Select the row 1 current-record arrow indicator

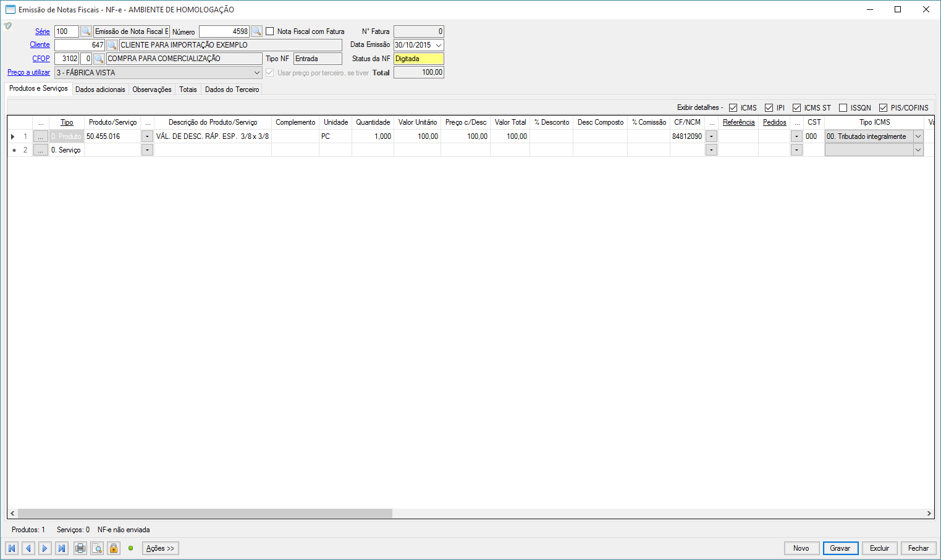point(13,136)
